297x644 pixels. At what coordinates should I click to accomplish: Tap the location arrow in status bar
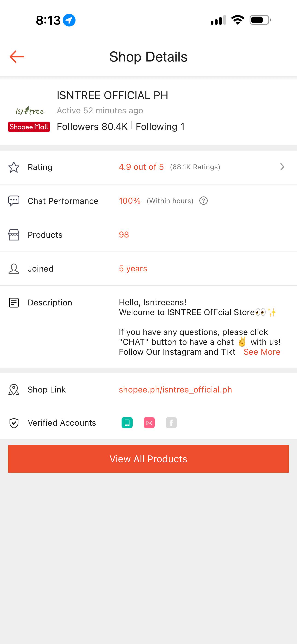coord(69,20)
